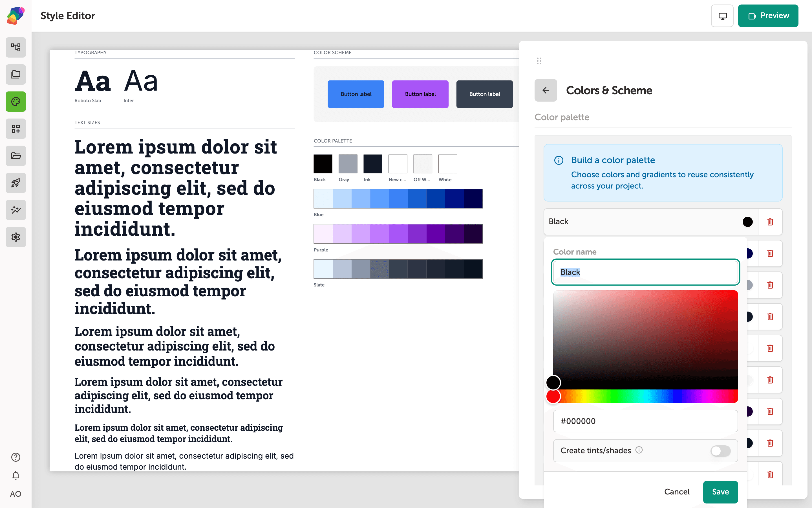Viewport: 812px width, 508px height.
Task: Click the #000000 hex value field
Action: (645, 421)
